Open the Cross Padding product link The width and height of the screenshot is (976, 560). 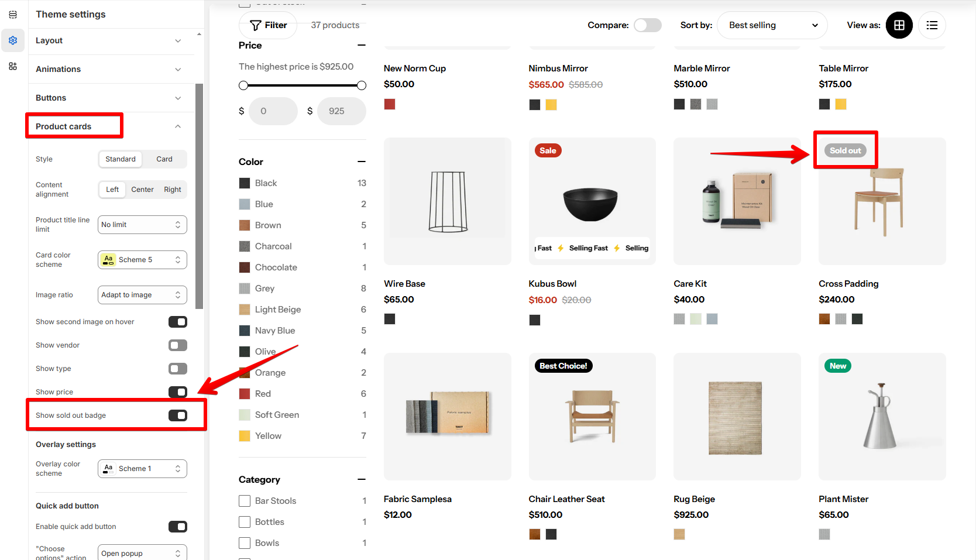pyautogui.click(x=848, y=284)
